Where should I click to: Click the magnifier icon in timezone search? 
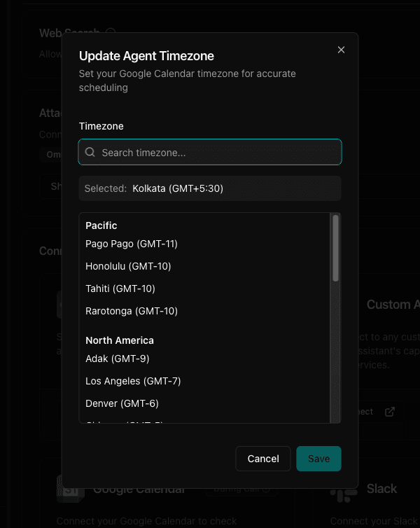click(90, 152)
